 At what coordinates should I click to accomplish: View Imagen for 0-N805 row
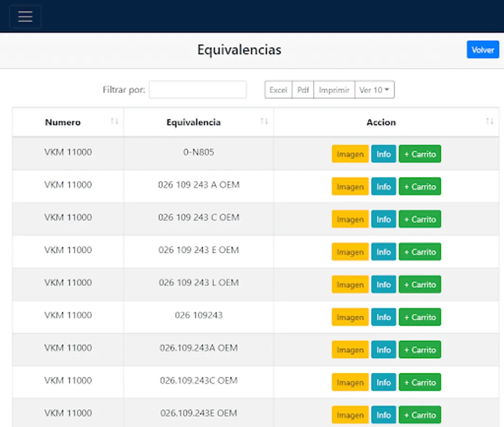pos(350,154)
